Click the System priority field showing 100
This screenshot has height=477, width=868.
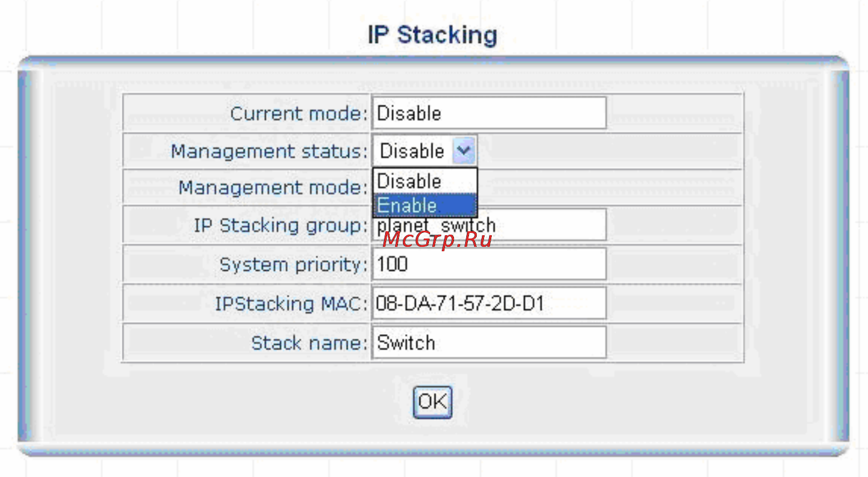point(489,264)
